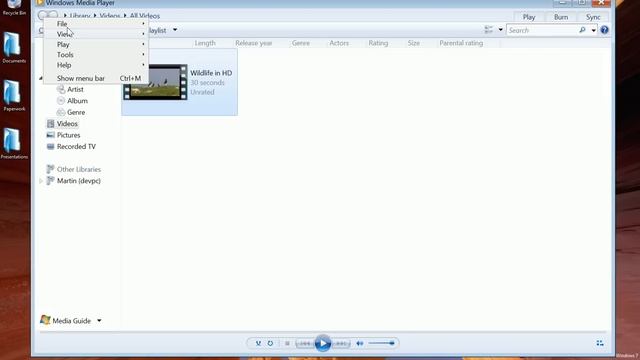640x360 pixels.
Task: Click the view options icon
Action: (489, 29)
